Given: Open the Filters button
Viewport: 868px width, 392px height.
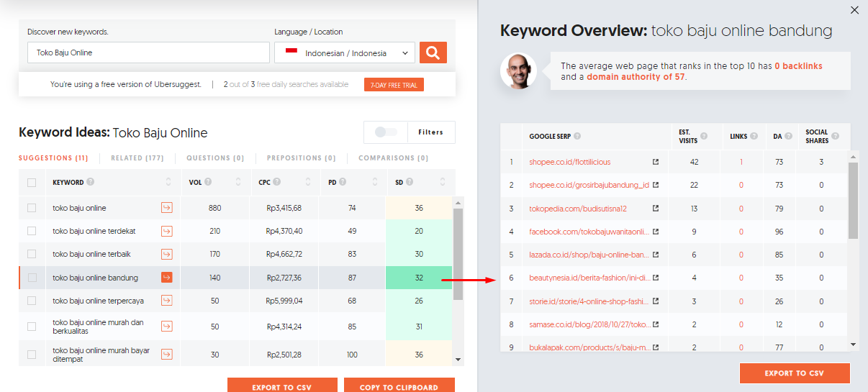Looking at the screenshot, I should click(431, 132).
